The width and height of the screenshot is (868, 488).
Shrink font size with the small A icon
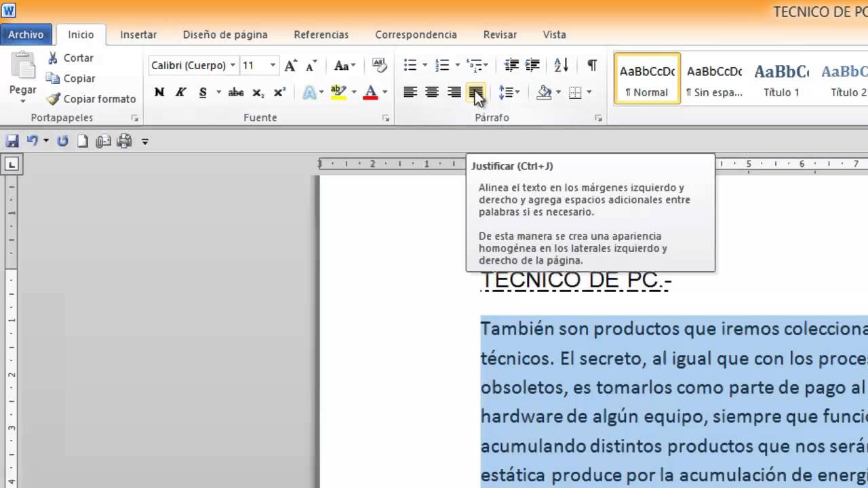pyautogui.click(x=311, y=66)
